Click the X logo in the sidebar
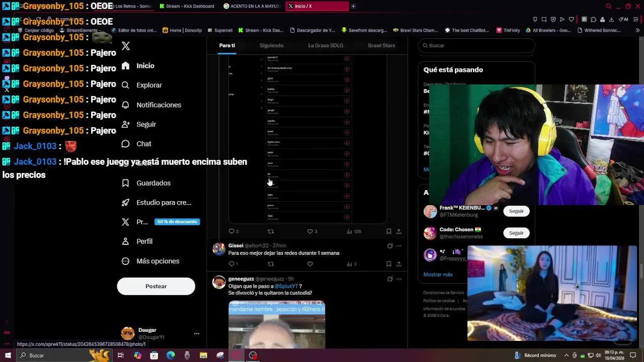The image size is (644, 362). (x=126, y=46)
